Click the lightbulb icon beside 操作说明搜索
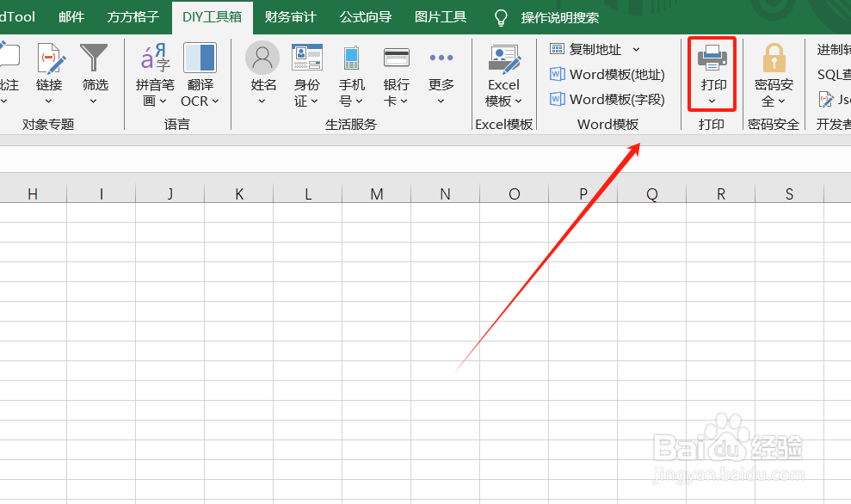This screenshot has height=504, width=851. [x=501, y=18]
